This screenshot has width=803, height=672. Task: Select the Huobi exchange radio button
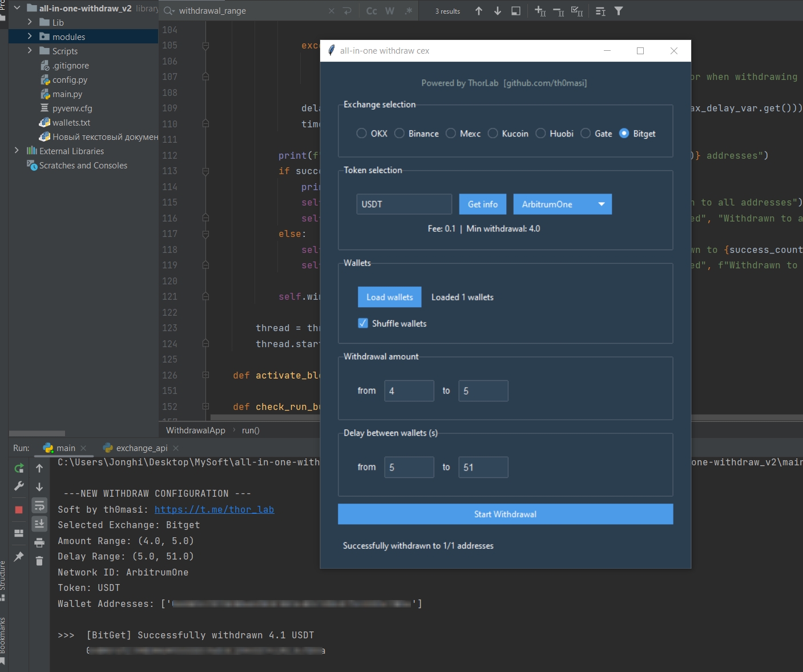(x=540, y=133)
